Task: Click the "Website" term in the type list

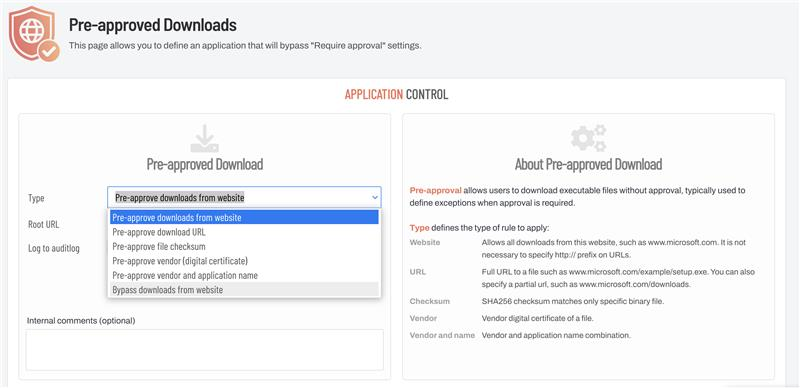Action: [424, 242]
